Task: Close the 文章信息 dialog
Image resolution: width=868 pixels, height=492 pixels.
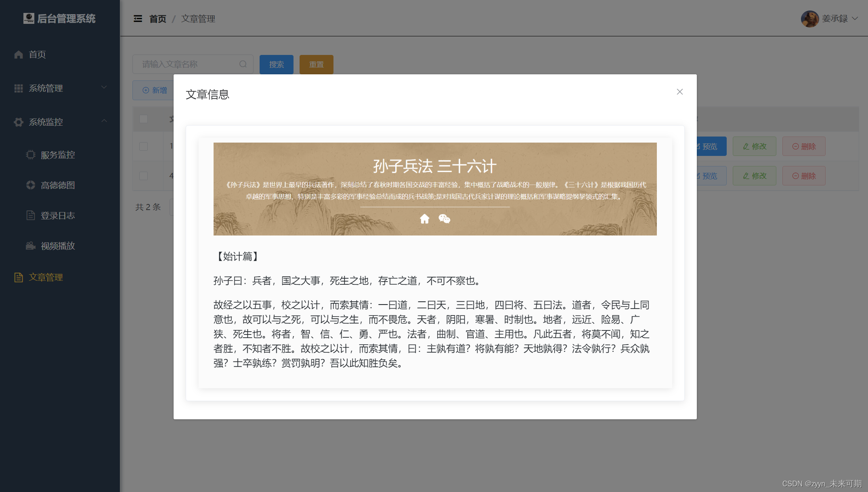Action: point(679,92)
